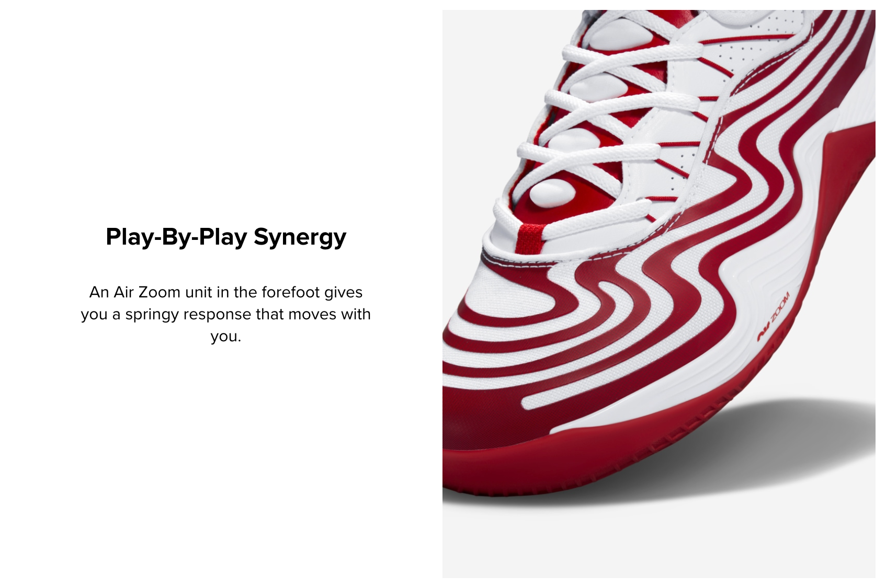
Task: Click the Air Zoom description paragraph
Action: [226, 314]
